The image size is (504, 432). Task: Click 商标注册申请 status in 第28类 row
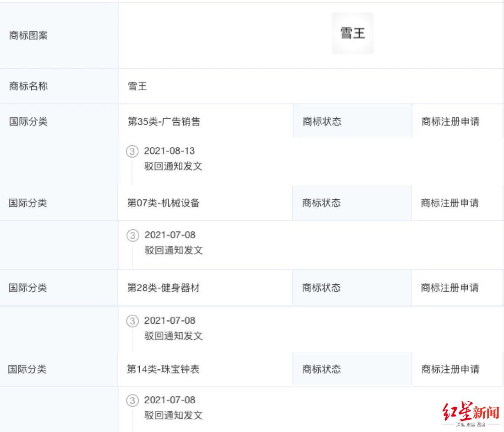[450, 288]
